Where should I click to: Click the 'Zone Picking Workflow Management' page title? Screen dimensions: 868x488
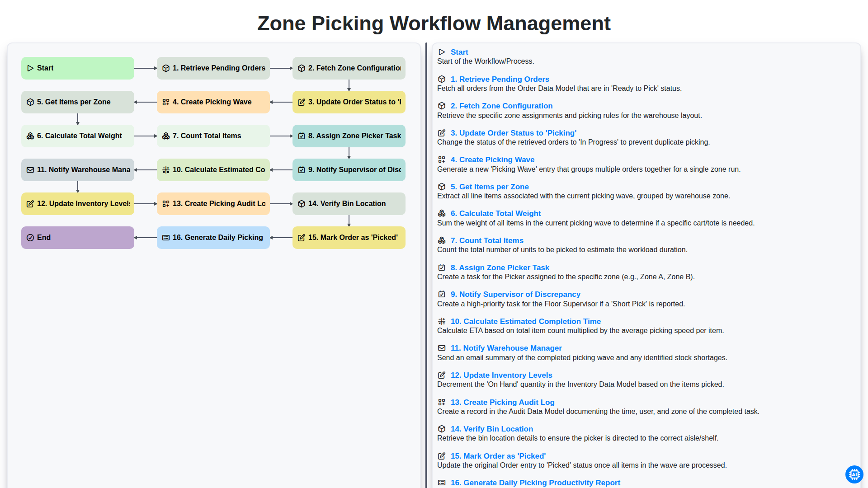(x=434, y=23)
